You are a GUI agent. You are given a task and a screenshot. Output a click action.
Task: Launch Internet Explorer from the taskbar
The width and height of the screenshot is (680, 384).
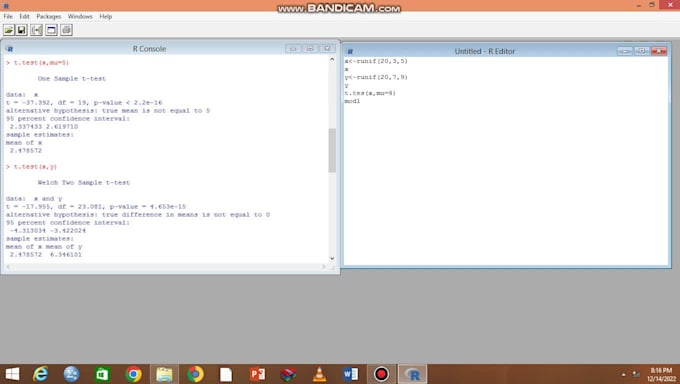tap(41, 374)
